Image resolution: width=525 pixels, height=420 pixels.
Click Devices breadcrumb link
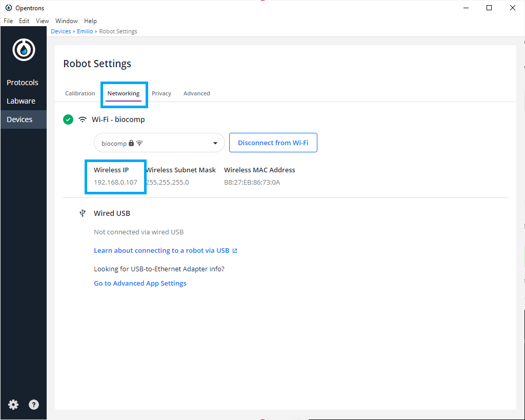click(x=61, y=31)
